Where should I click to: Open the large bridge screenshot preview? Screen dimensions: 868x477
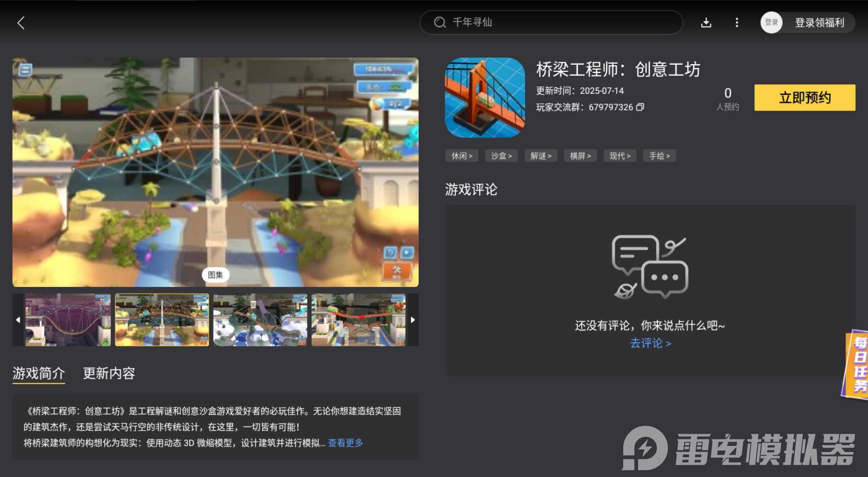(216, 172)
